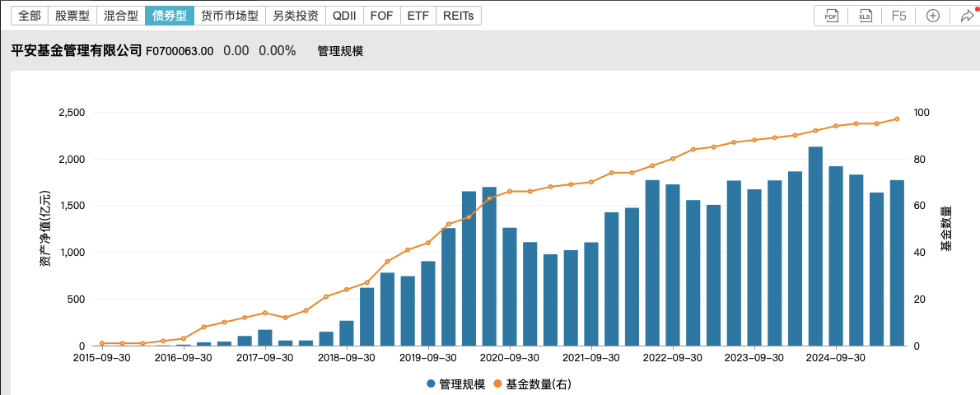Select the REITs tab
Screen dimensions: 980x395
pyautogui.click(x=459, y=16)
